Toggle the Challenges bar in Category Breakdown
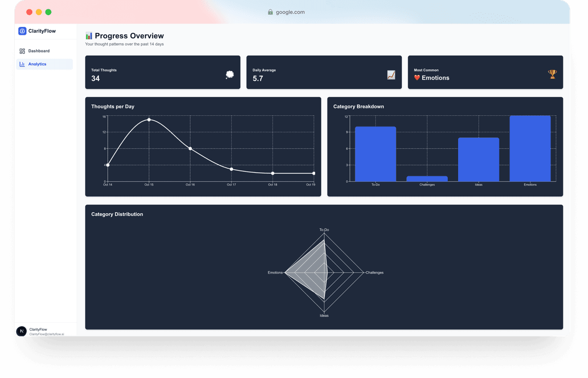 point(427,178)
